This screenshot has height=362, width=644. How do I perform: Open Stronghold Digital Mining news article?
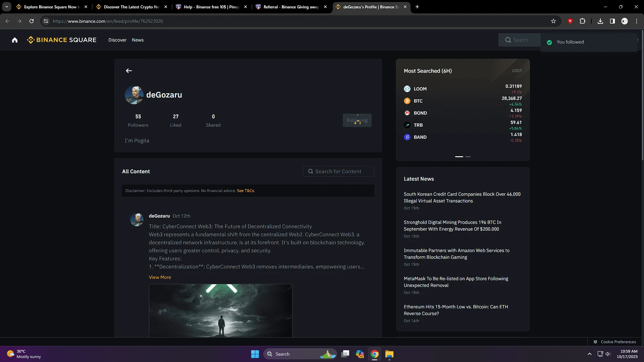tap(452, 226)
